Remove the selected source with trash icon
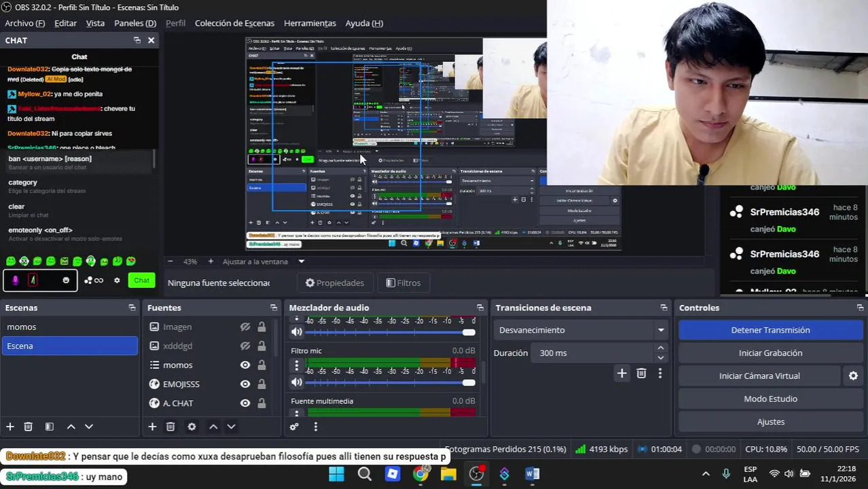Image resolution: width=868 pixels, height=489 pixels. 170,427
